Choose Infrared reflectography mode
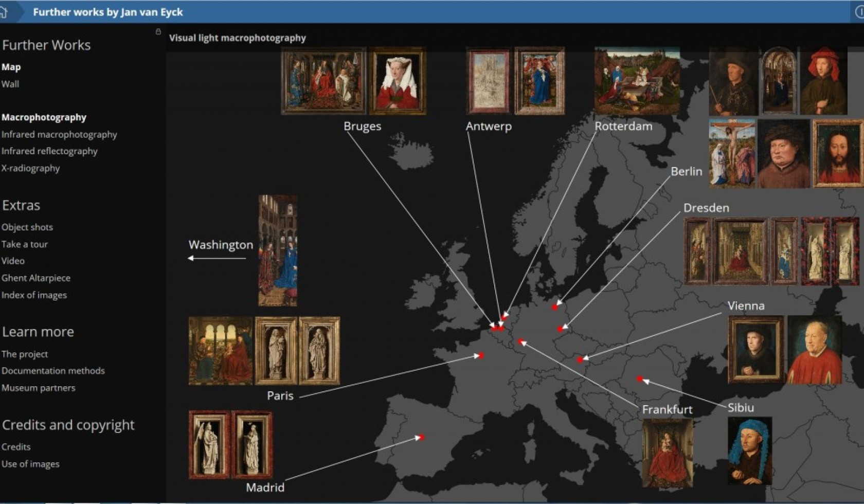Screen dimensions: 864x504 click(x=49, y=151)
